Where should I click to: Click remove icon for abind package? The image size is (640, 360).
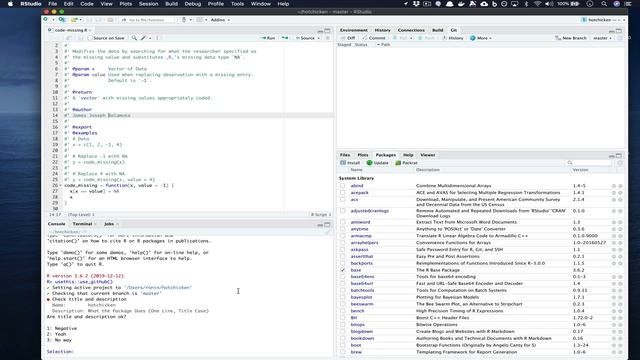tap(620, 186)
